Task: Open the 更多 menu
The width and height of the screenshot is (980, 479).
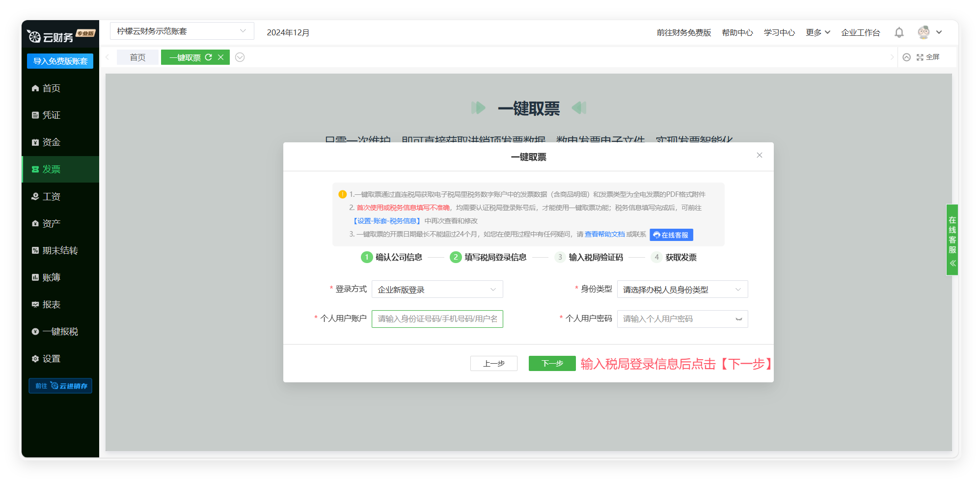Action: click(817, 32)
